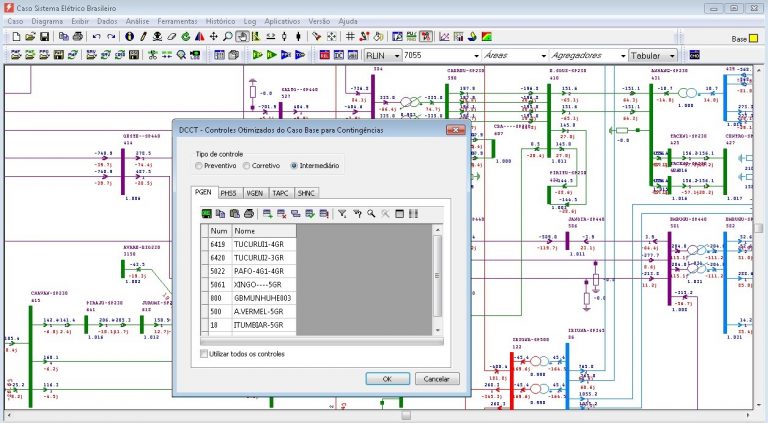
Task: Select the TUCURUI1-4GR table row
Action: pyautogui.click(x=258, y=244)
